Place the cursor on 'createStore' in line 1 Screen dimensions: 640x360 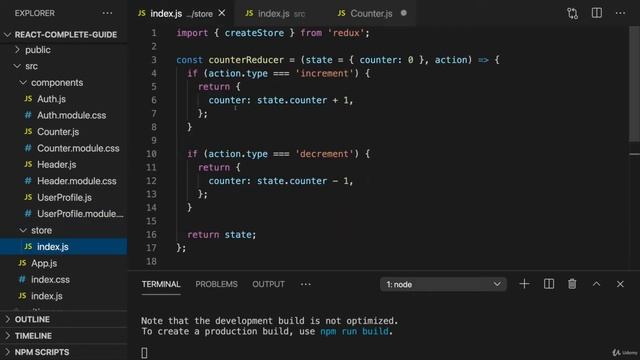tap(254, 33)
